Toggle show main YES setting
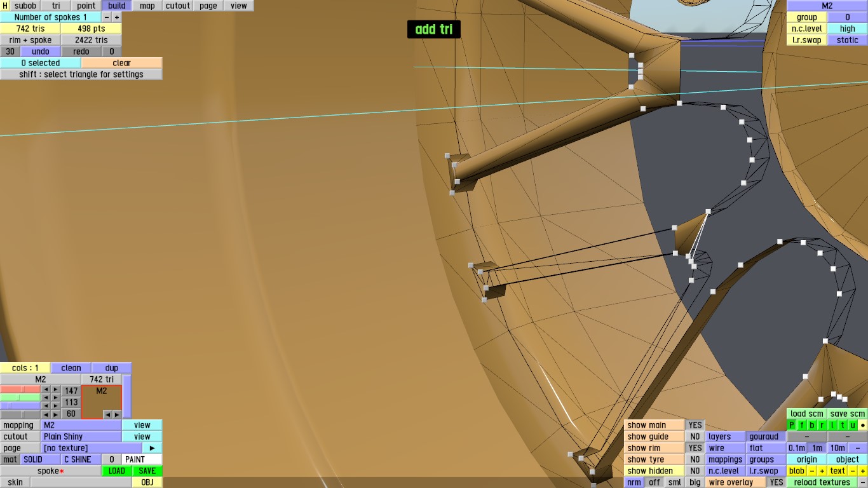Viewport: 868px width, 488px height. pyautogui.click(x=695, y=425)
